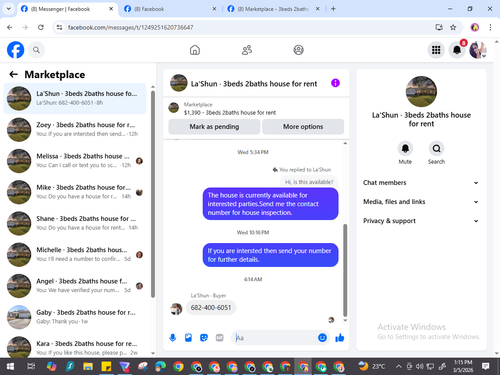Open the Angel conversation

pyautogui.click(x=75, y=286)
